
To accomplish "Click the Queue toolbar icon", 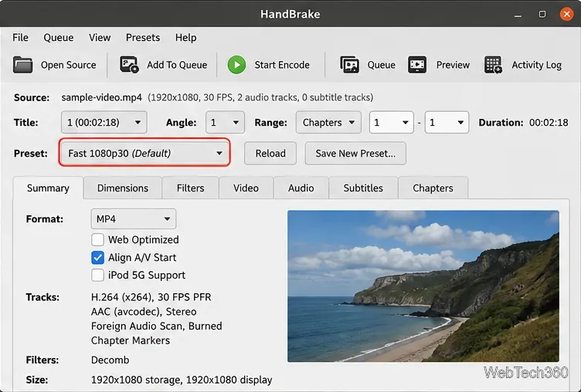I will (349, 65).
